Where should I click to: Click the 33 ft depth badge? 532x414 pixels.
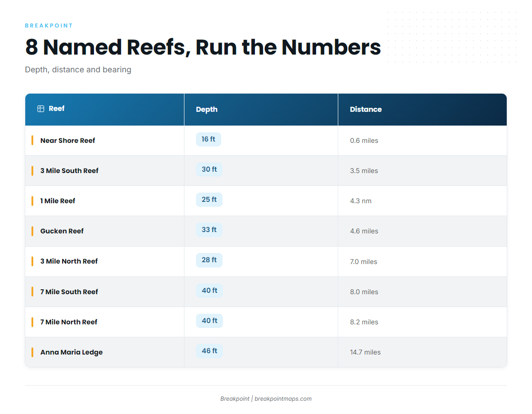pos(209,230)
